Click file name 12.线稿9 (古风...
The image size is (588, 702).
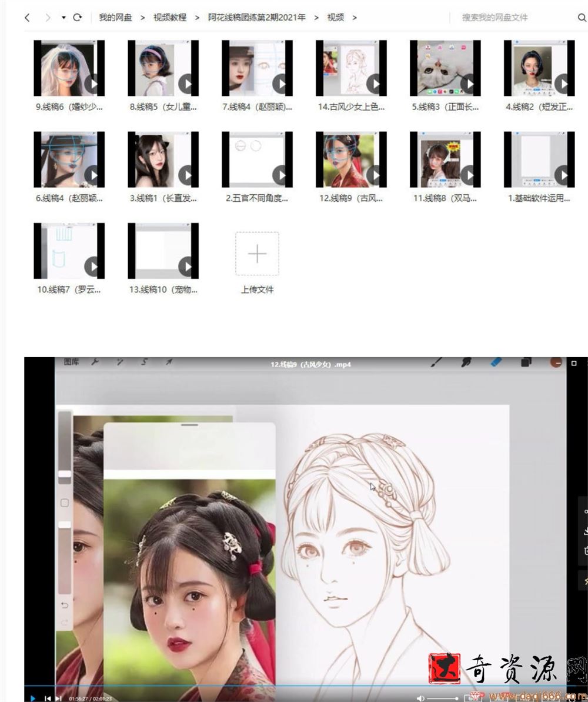(x=351, y=198)
